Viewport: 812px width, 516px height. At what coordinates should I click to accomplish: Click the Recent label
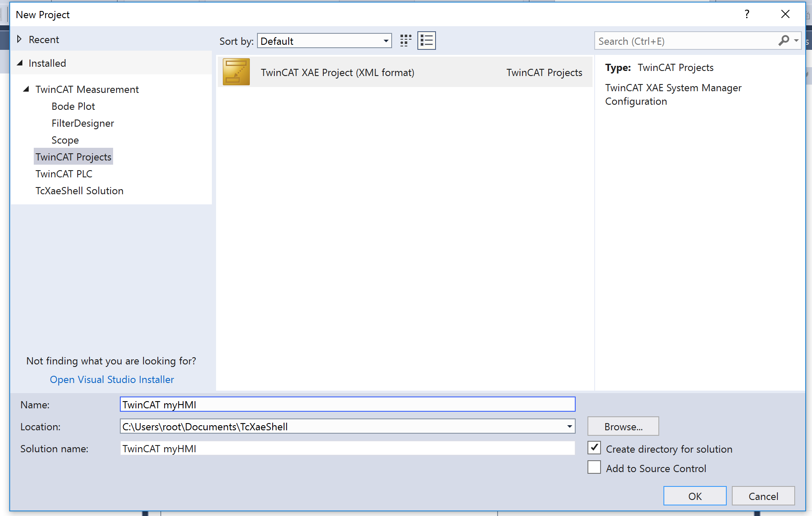coord(44,40)
